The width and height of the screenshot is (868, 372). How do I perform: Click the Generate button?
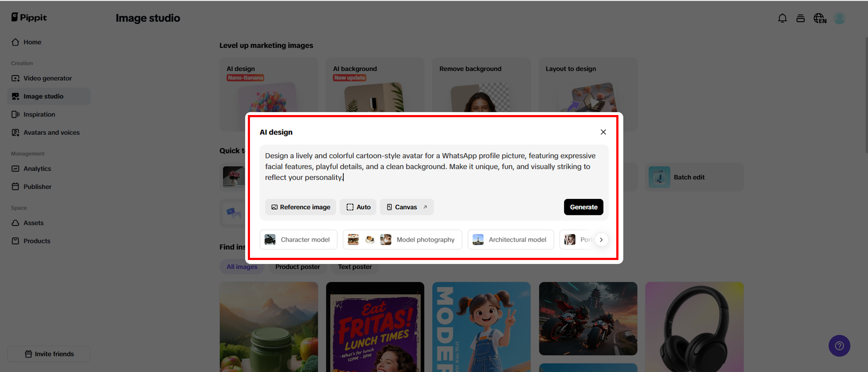point(583,207)
